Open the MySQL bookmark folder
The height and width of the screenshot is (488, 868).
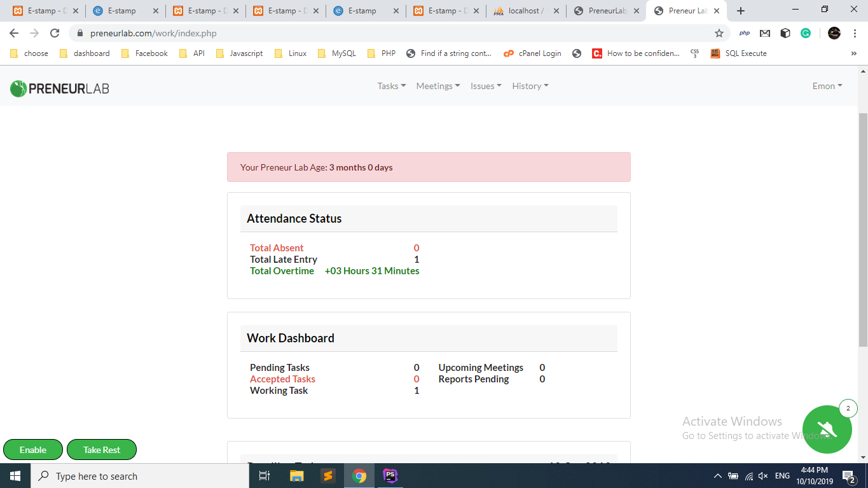click(x=337, y=53)
